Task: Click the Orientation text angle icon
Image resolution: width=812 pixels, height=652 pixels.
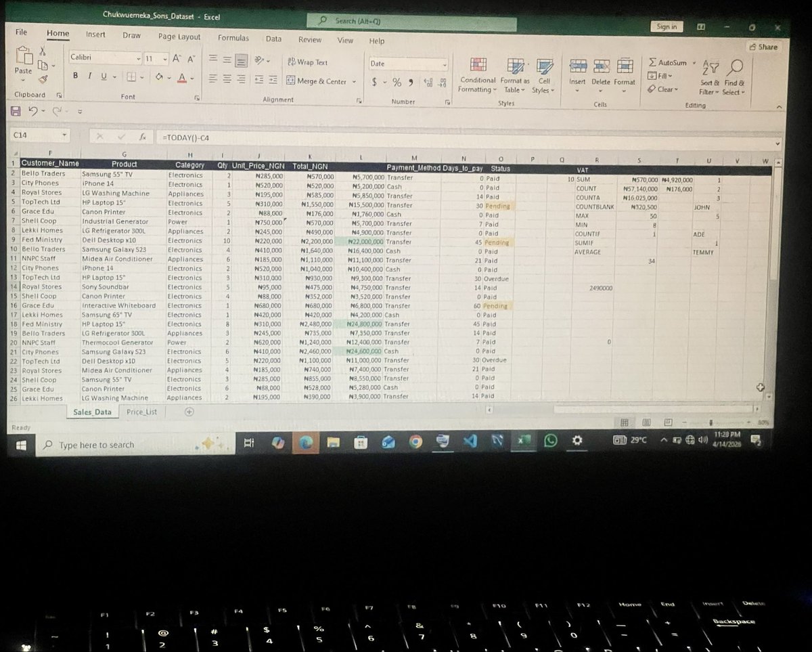Action: [260, 61]
